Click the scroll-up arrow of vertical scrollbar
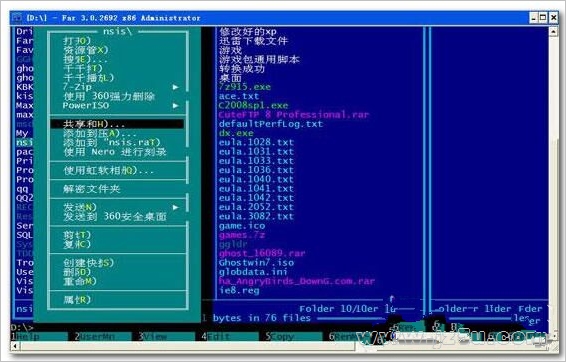Image resolution: width=566 pixels, height=362 pixels. click(x=553, y=31)
